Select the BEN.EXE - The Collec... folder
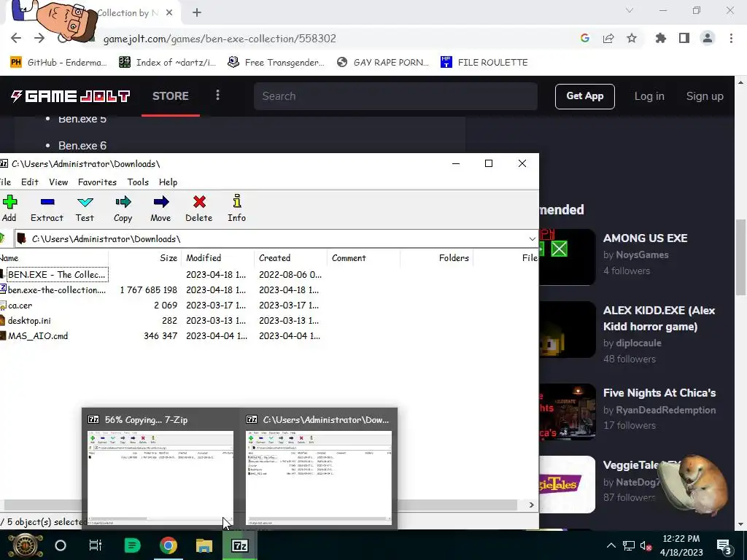 pyautogui.click(x=56, y=274)
